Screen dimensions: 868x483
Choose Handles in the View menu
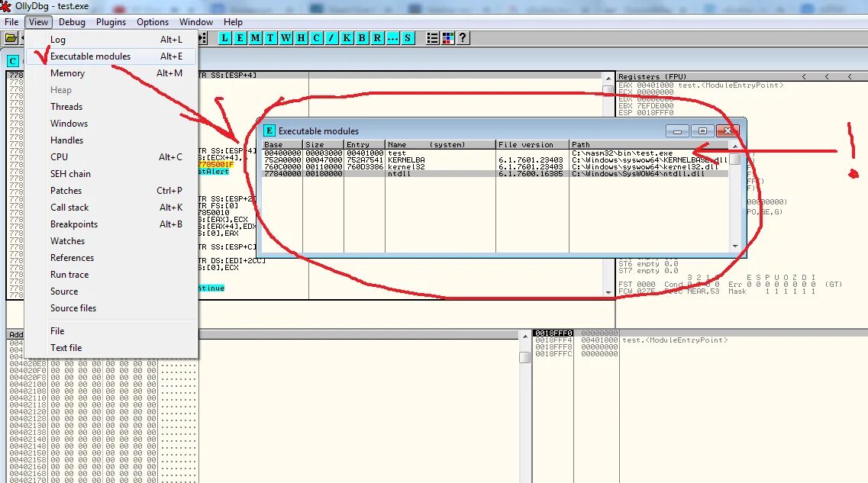pyautogui.click(x=111, y=140)
